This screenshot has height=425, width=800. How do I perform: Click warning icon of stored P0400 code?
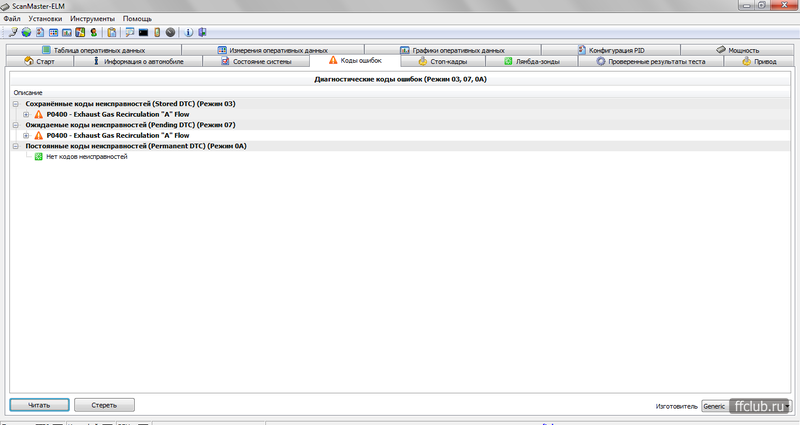[39, 114]
